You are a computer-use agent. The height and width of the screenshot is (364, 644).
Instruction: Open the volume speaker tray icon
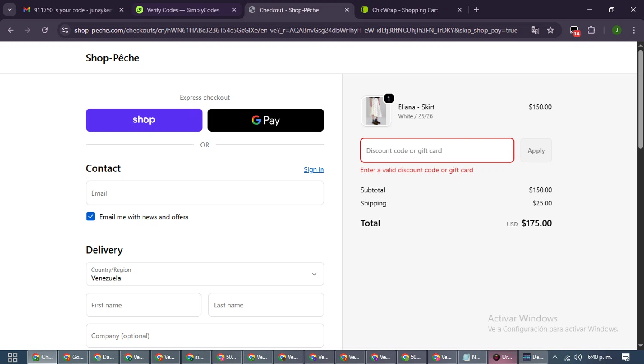coord(578,357)
